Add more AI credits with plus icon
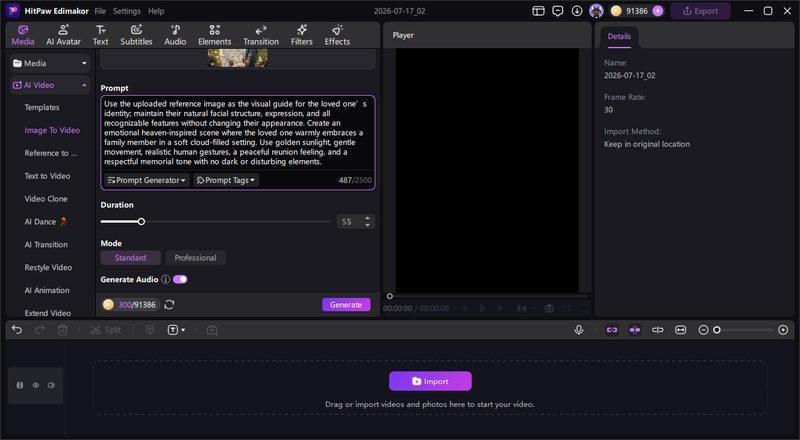Screen dimensions: 800x440 click(x=658, y=11)
